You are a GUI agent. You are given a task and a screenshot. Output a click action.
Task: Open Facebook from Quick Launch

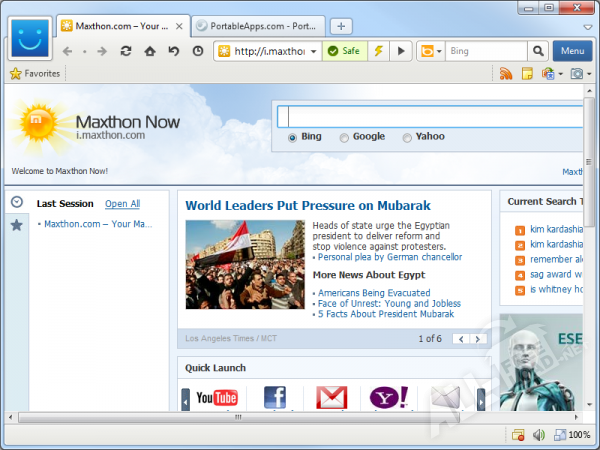(x=274, y=398)
